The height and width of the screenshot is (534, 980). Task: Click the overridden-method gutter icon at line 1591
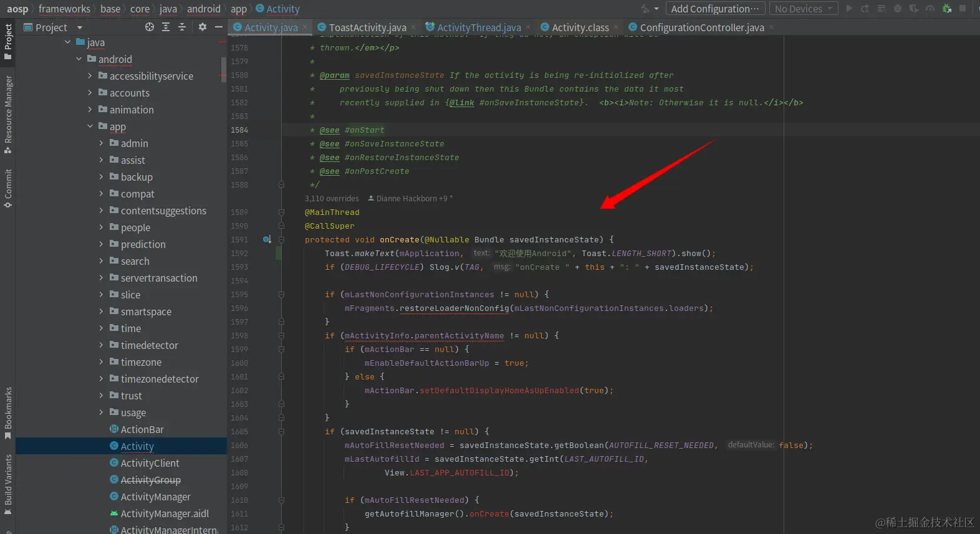pos(267,239)
